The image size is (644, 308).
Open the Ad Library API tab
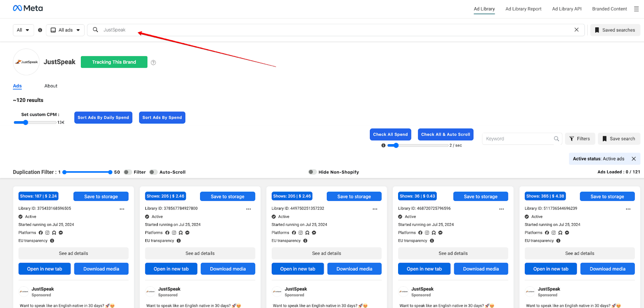pyautogui.click(x=567, y=9)
